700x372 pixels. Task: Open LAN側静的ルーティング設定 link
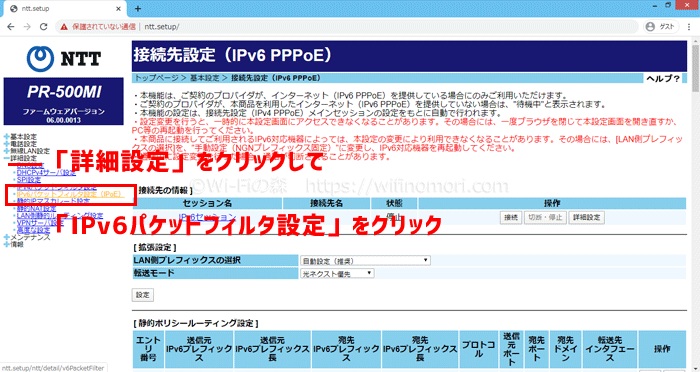[60, 216]
